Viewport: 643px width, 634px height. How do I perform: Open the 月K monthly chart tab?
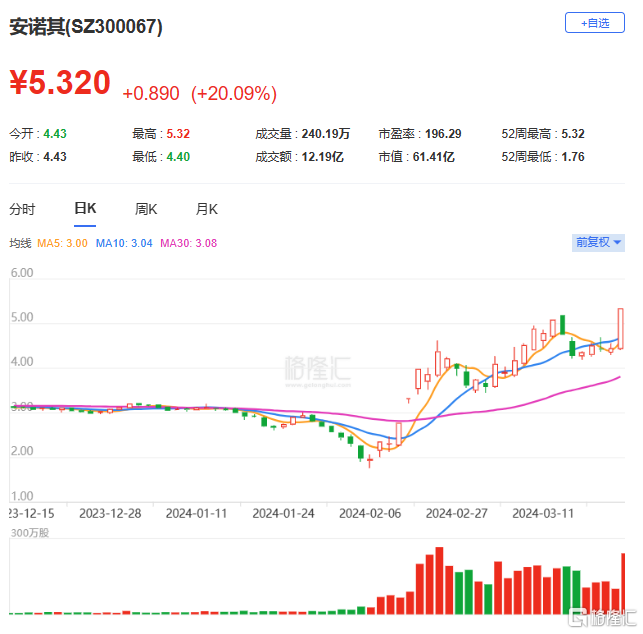click(x=206, y=209)
